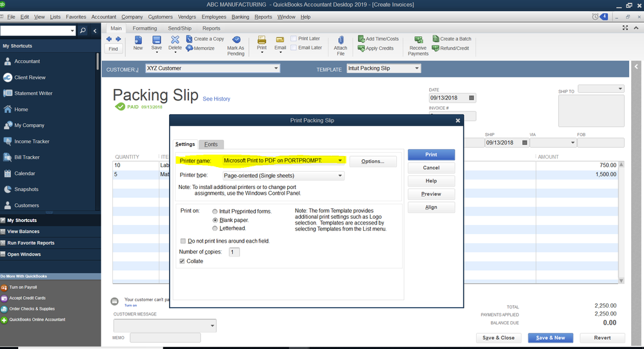The width and height of the screenshot is (644, 349).
Task: Click the See History link
Action: point(216,99)
